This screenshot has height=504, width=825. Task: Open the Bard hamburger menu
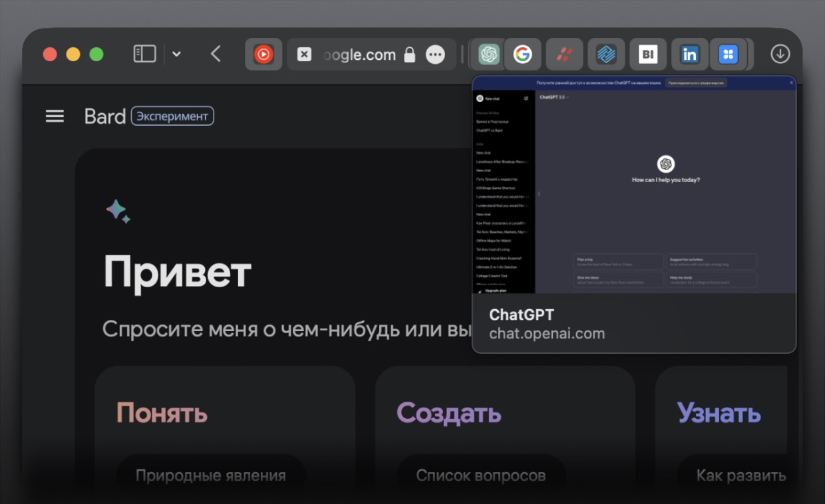coord(55,116)
